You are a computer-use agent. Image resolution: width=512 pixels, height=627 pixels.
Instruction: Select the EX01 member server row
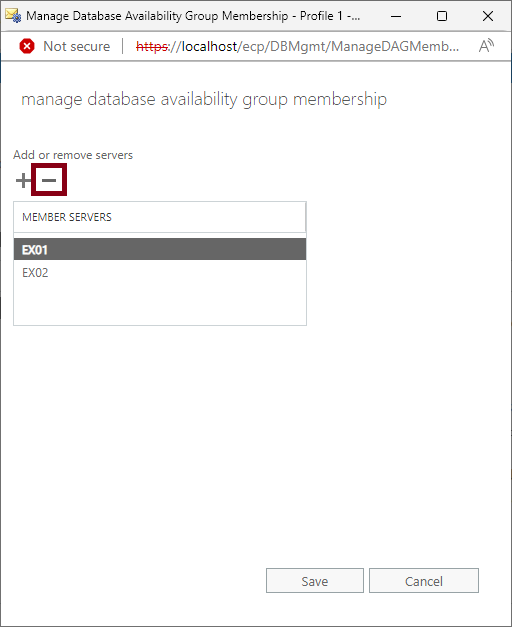tap(160, 250)
